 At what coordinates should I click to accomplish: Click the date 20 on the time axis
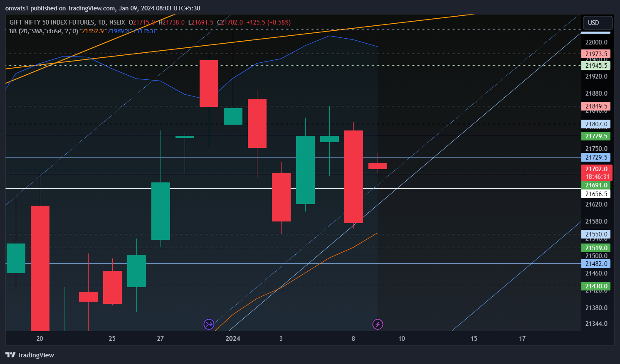pos(40,339)
